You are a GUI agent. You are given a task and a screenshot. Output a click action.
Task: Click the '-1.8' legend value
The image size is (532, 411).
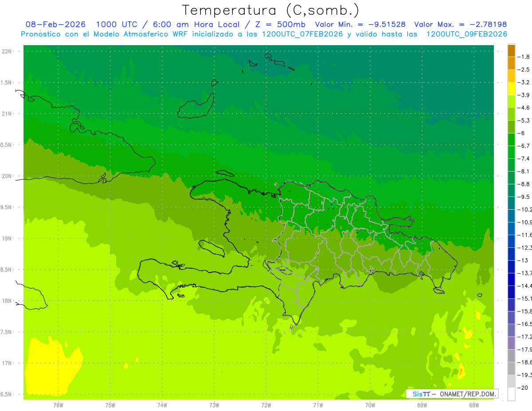524,57
